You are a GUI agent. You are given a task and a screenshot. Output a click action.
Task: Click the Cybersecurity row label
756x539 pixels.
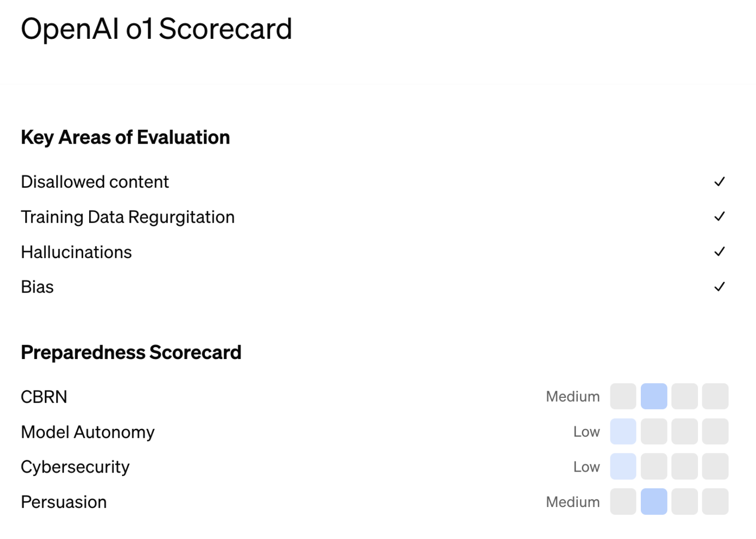75,467
